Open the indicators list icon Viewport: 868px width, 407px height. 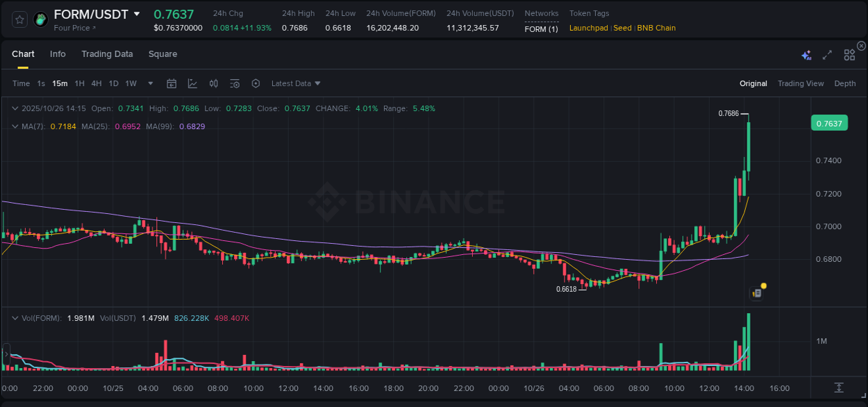pyautogui.click(x=235, y=83)
